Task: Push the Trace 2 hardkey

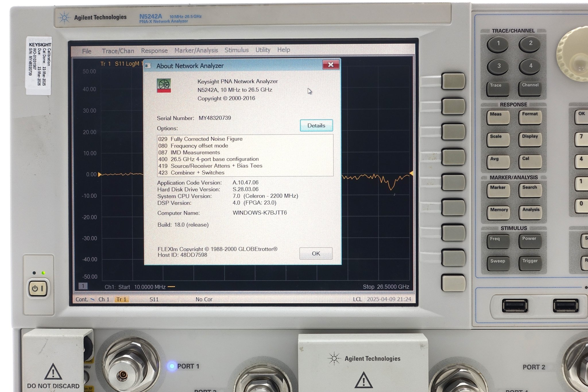Action: pyautogui.click(x=530, y=44)
